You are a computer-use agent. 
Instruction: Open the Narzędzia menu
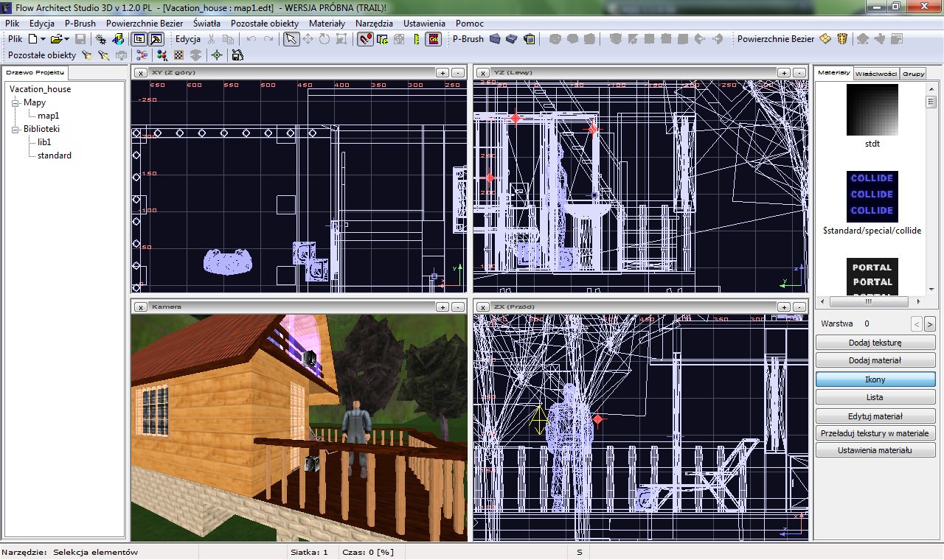pos(374,24)
